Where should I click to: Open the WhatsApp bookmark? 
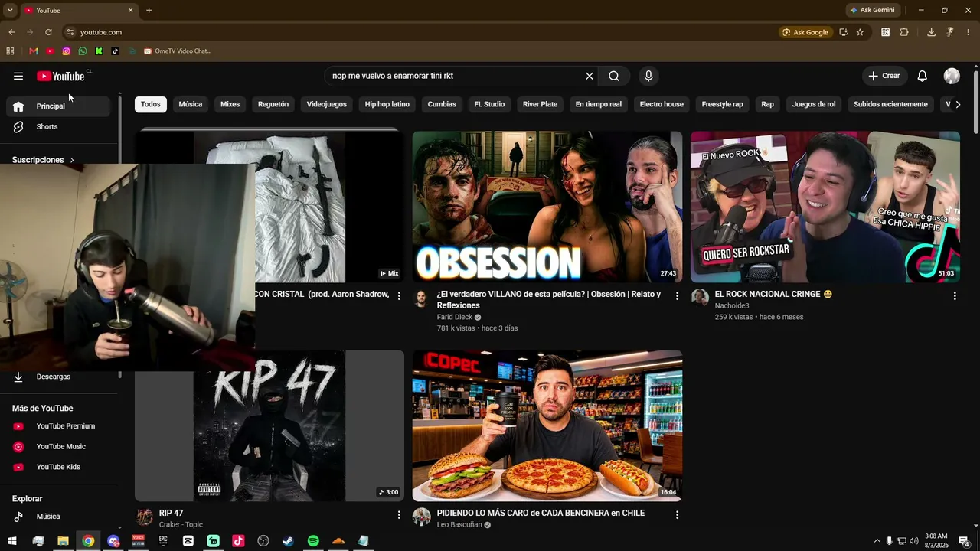click(83, 51)
